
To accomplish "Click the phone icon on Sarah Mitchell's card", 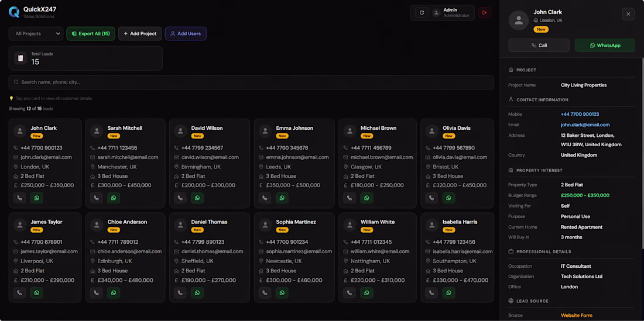I will click(96, 198).
